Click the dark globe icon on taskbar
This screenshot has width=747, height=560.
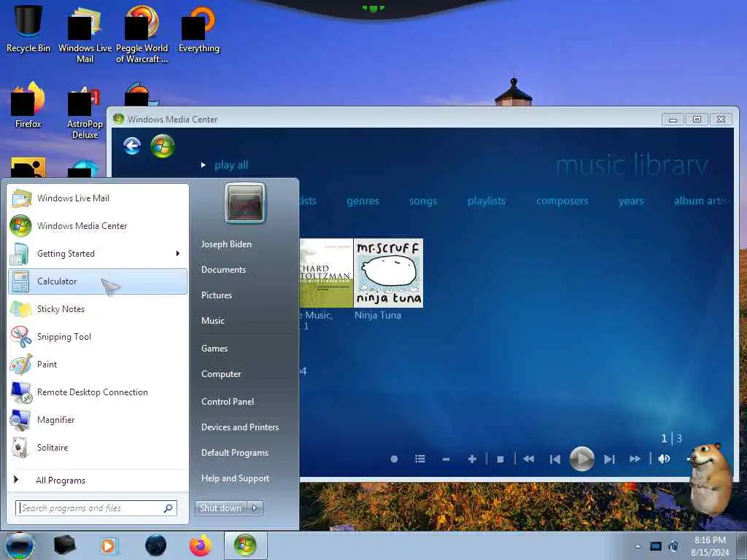(156, 545)
